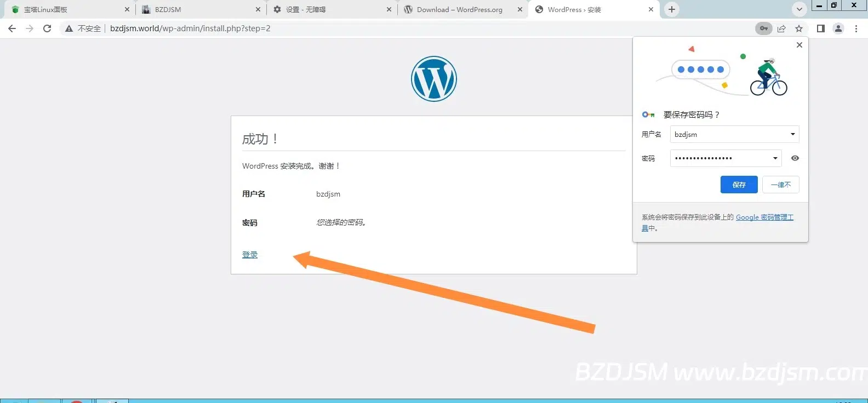
Task: Click the 一律不 never button
Action: click(x=781, y=185)
